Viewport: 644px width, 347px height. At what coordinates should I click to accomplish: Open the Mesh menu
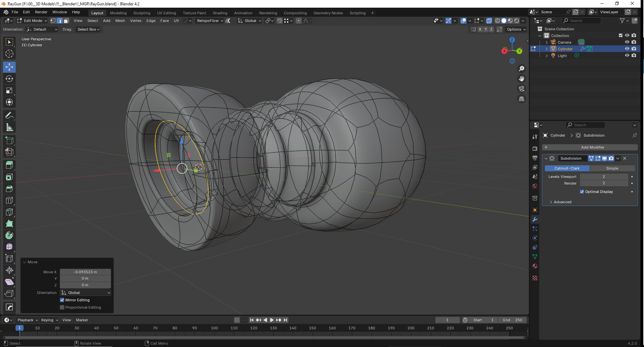120,21
